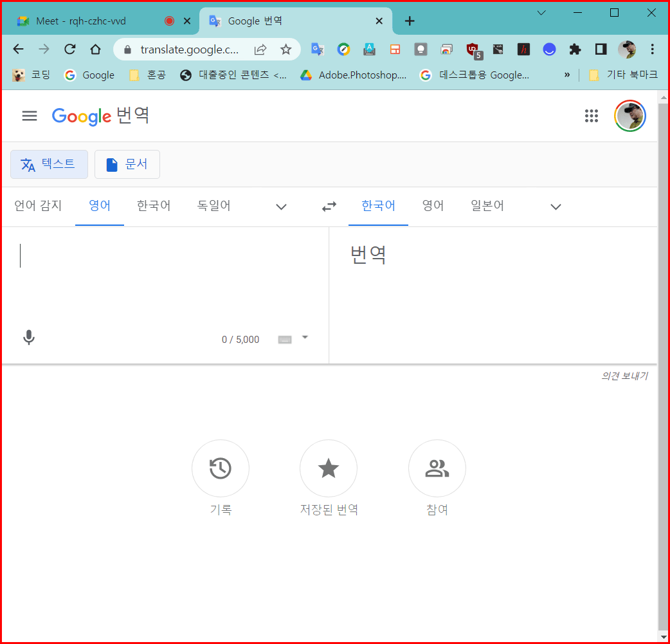670x644 pixels.
Task: Go forward in browser
Action: tap(44, 49)
